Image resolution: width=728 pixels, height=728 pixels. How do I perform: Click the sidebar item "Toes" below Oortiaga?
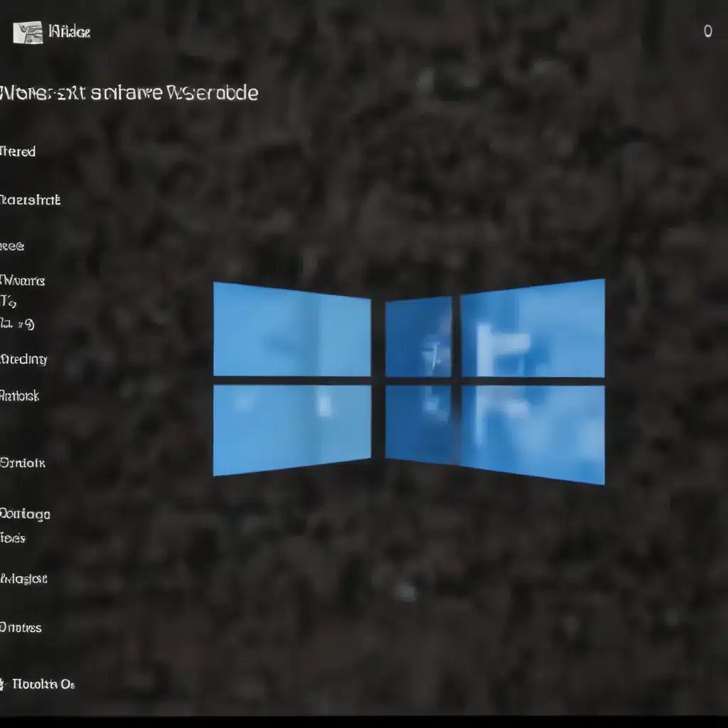[13, 538]
